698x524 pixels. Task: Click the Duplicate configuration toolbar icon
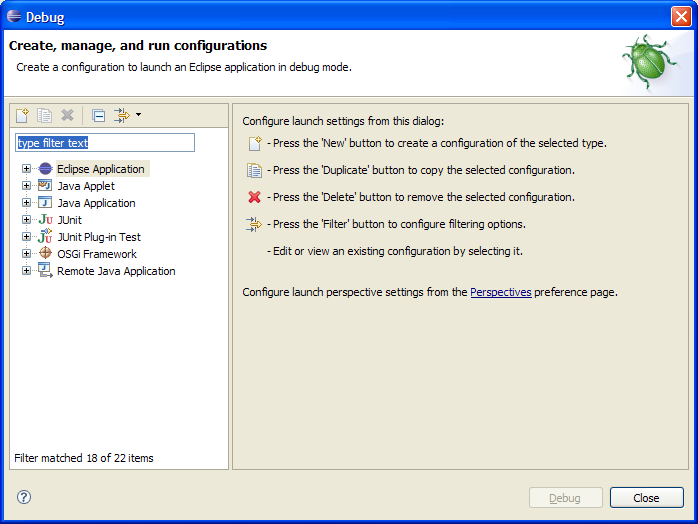tap(44, 115)
